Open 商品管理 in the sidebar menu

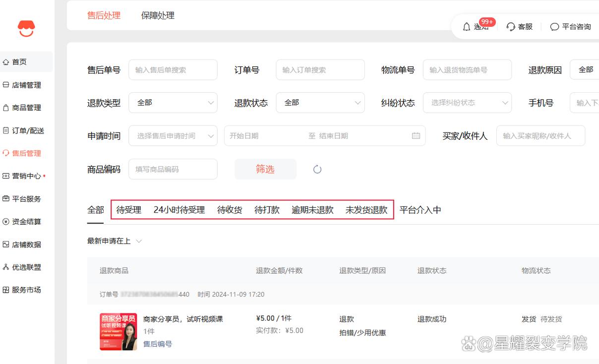coord(26,108)
